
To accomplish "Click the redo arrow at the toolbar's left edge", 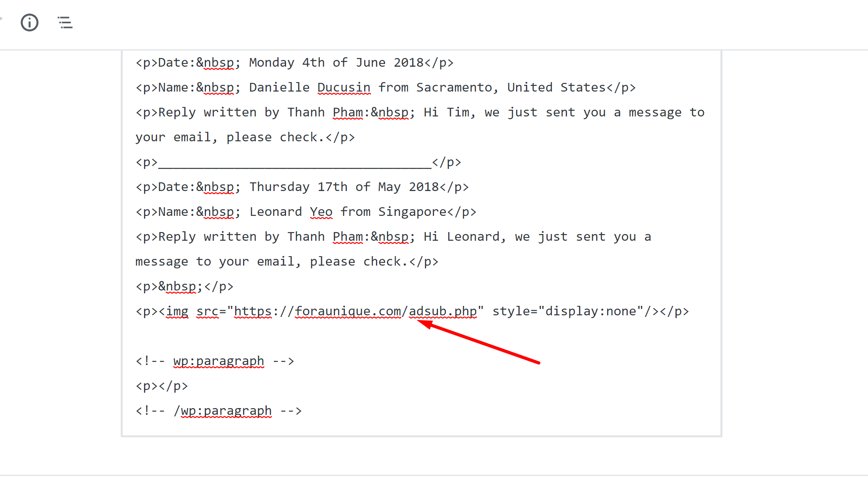I will (1, 18).
